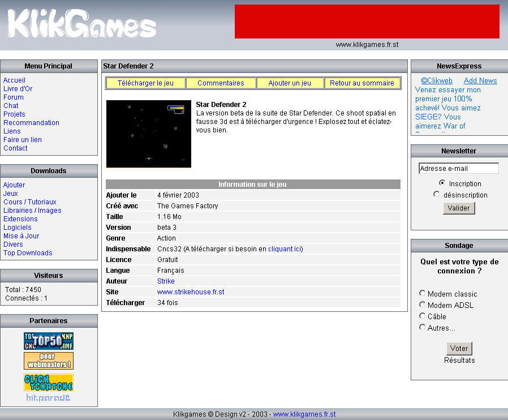Choose Câble poll option

[422, 316]
